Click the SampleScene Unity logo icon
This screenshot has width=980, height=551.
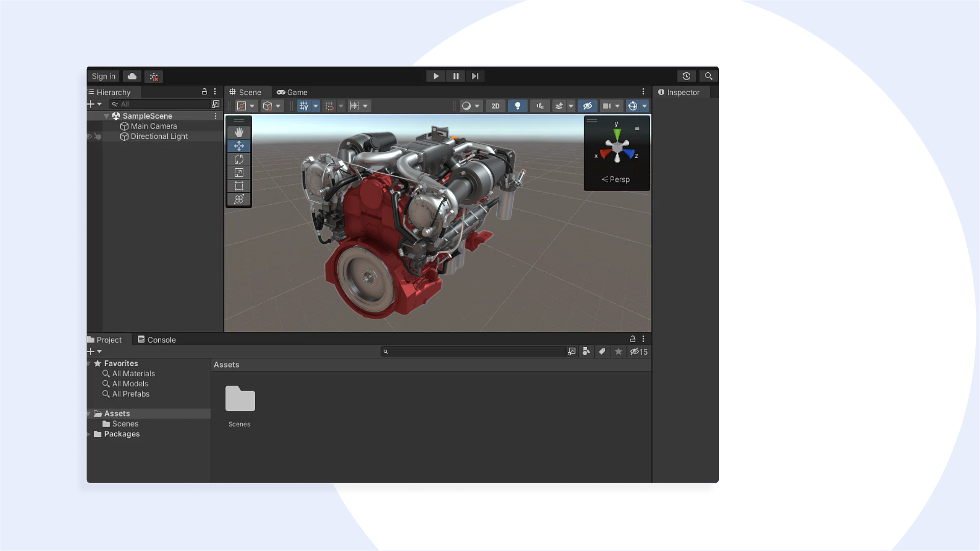116,116
